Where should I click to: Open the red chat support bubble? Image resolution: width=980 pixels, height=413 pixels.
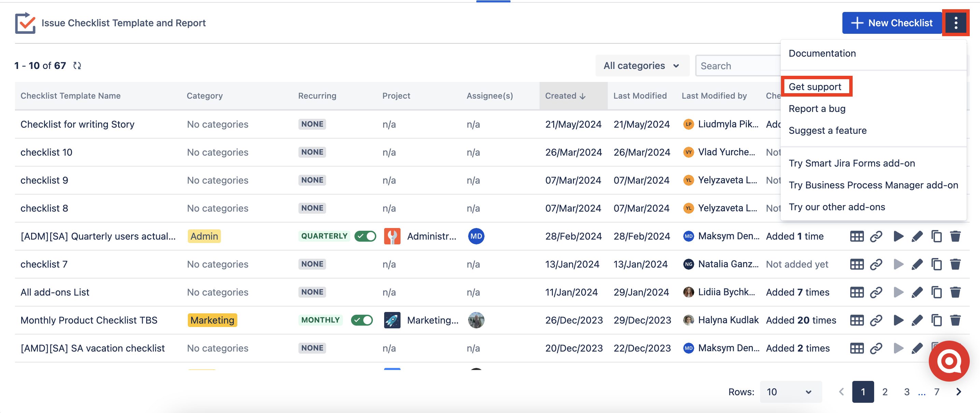click(x=949, y=361)
